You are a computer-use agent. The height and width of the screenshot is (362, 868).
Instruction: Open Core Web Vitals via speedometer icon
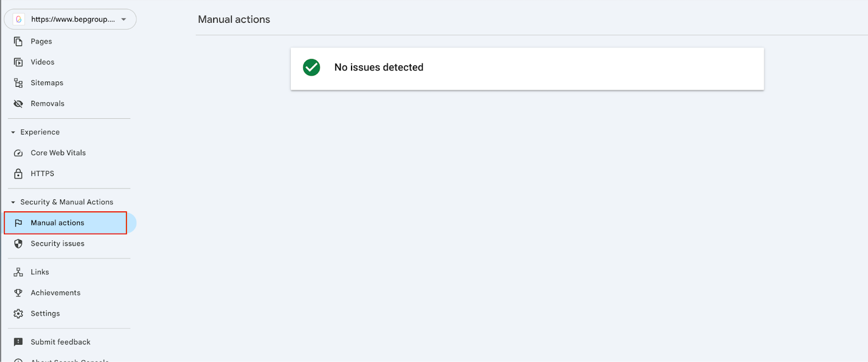click(x=18, y=152)
